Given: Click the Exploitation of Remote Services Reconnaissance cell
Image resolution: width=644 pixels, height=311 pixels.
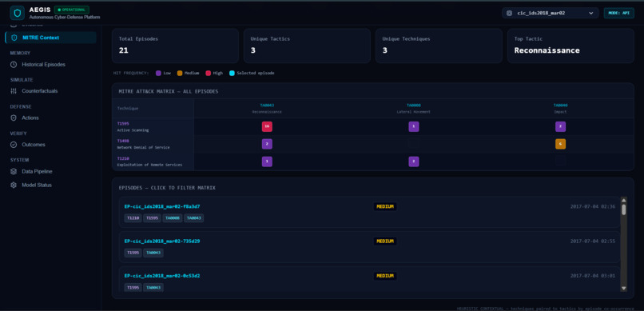Looking at the screenshot, I should (x=267, y=161).
